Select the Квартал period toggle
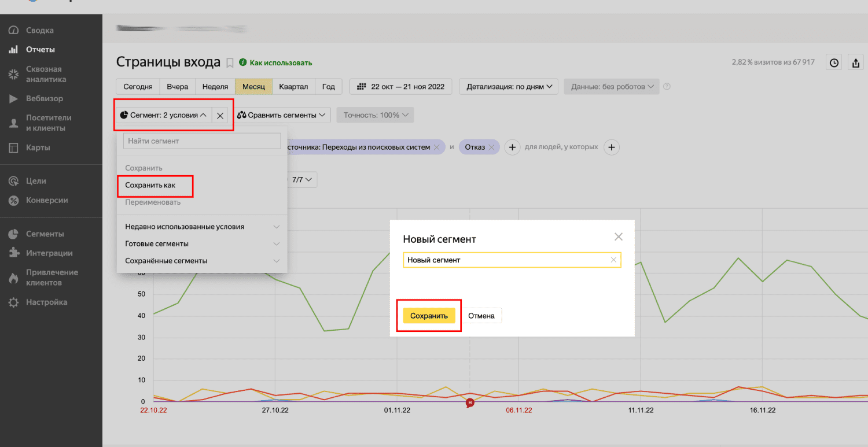Viewport: 868px width, 447px height. click(x=293, y=87)
